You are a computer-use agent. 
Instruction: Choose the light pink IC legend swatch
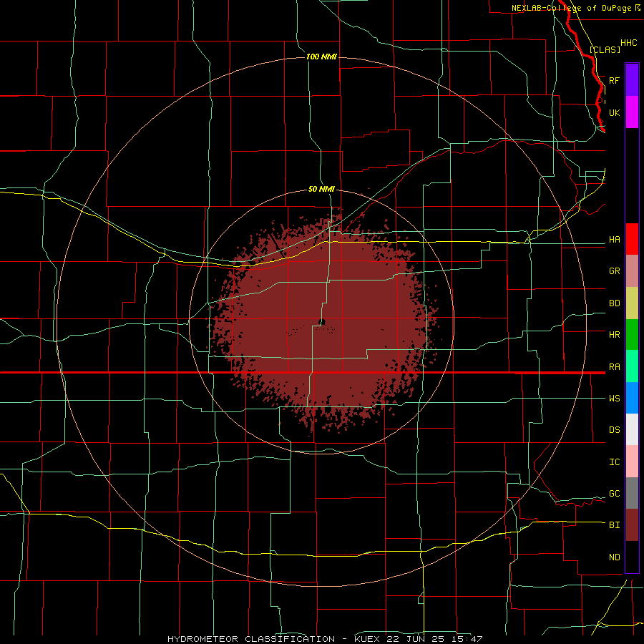tap(632, 462)
